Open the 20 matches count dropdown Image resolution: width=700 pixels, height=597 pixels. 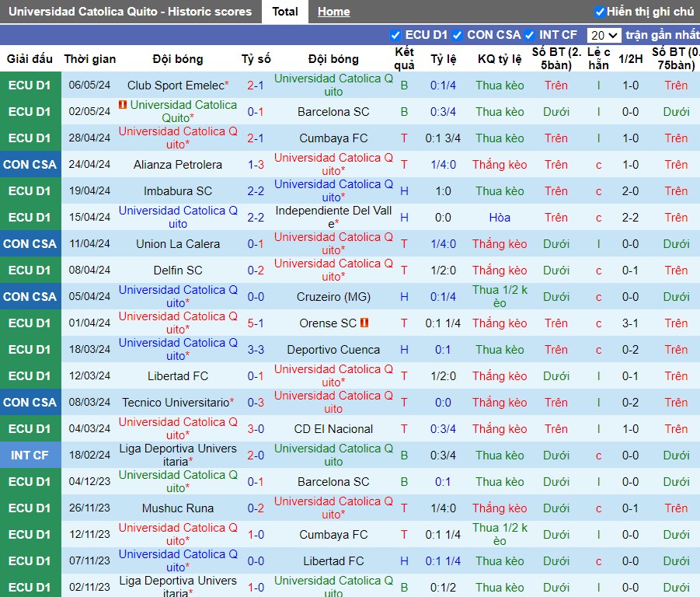[604, 35]
